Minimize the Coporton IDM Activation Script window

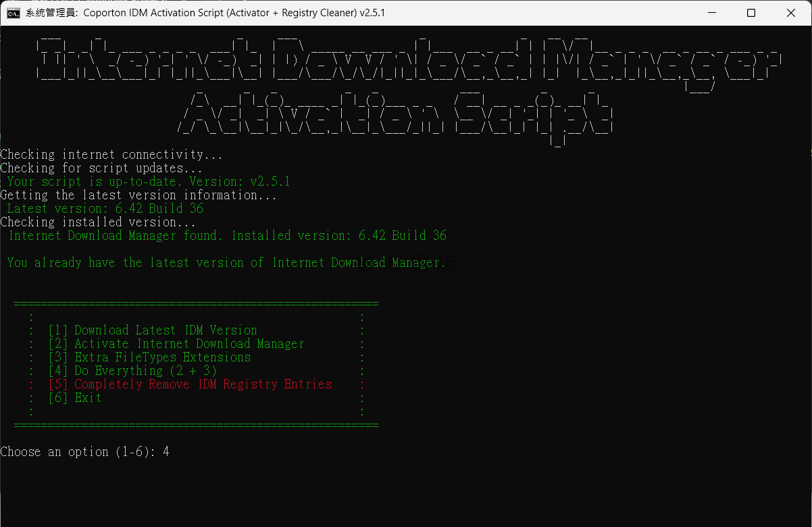712,13
